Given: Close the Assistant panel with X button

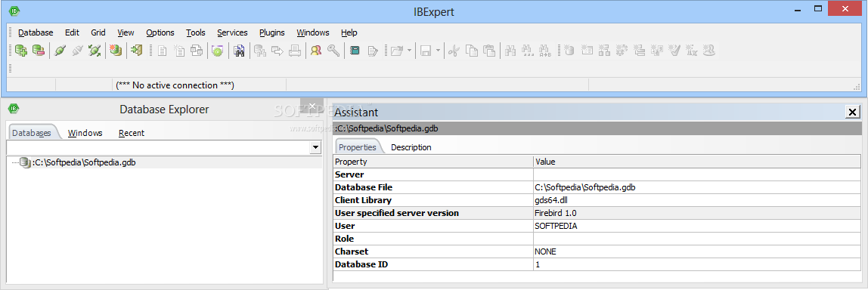Looking at the screenshot, I should (853, 113).
